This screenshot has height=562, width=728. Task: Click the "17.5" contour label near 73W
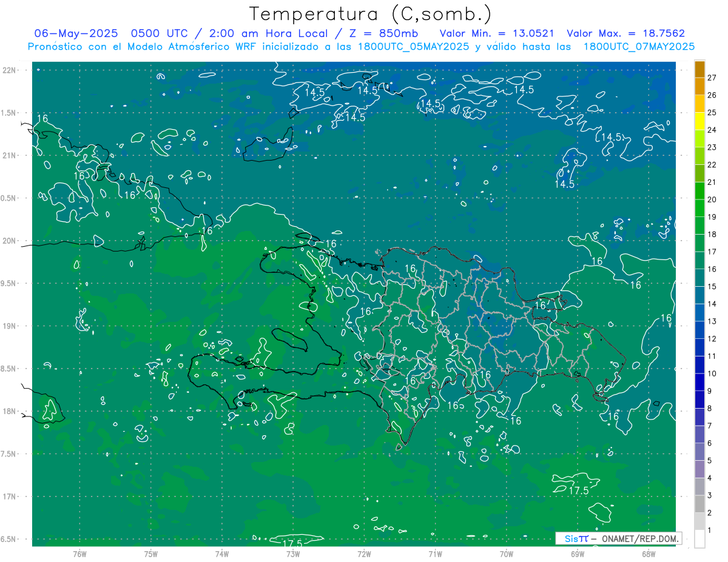tap(292, 544)
